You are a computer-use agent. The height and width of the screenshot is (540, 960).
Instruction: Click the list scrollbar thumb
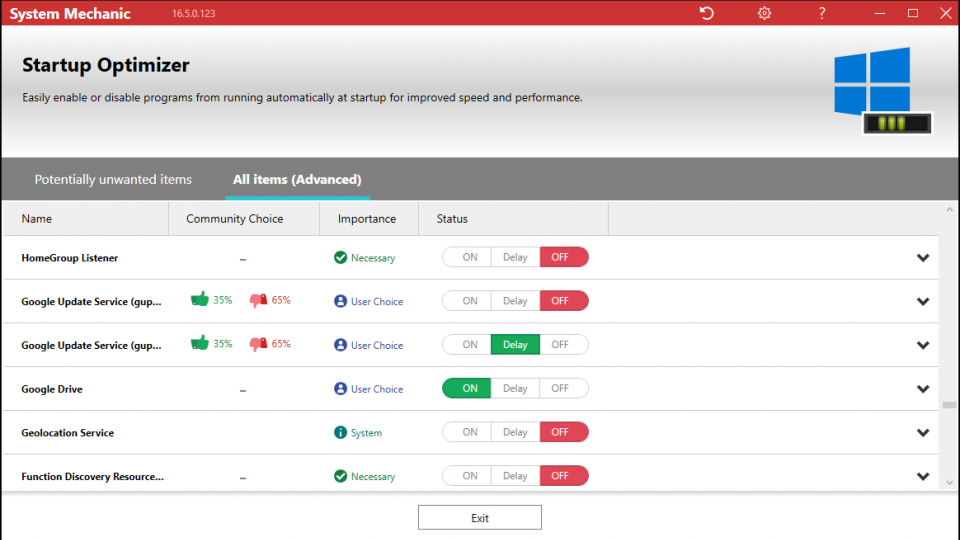tap(949, 405)
